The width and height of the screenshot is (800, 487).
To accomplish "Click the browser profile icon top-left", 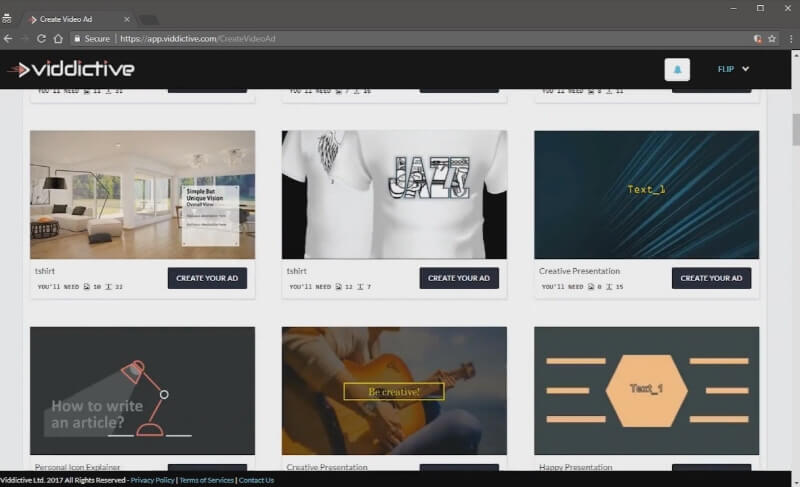I will point(7,19).
